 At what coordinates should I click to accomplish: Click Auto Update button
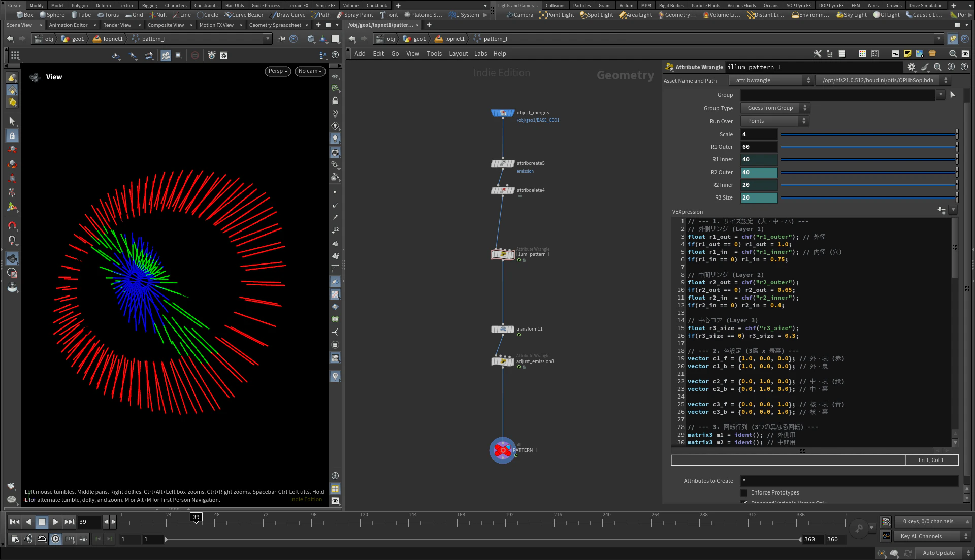tap(938, 553)
